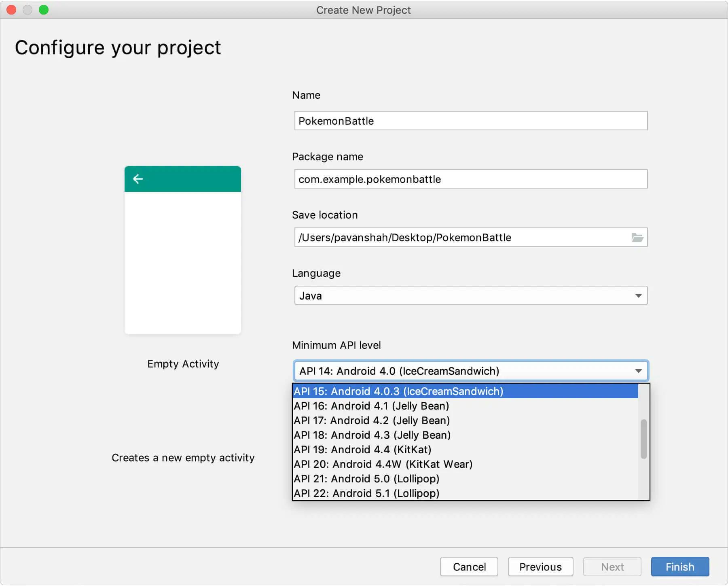Click the folder browse icon in Save location

click(637, 238)
